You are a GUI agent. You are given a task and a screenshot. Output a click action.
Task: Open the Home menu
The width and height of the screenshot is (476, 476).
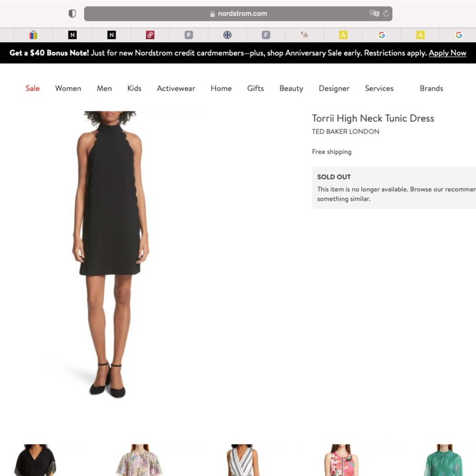221,89
